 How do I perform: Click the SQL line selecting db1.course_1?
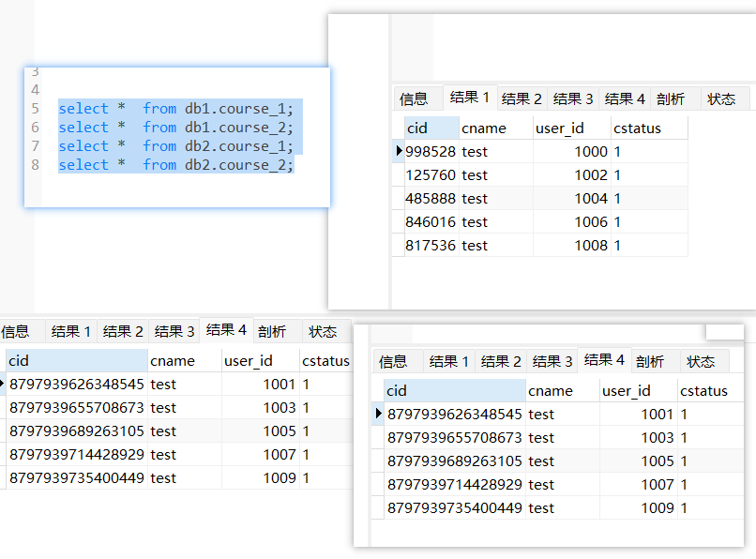click(x=169, y=108)
